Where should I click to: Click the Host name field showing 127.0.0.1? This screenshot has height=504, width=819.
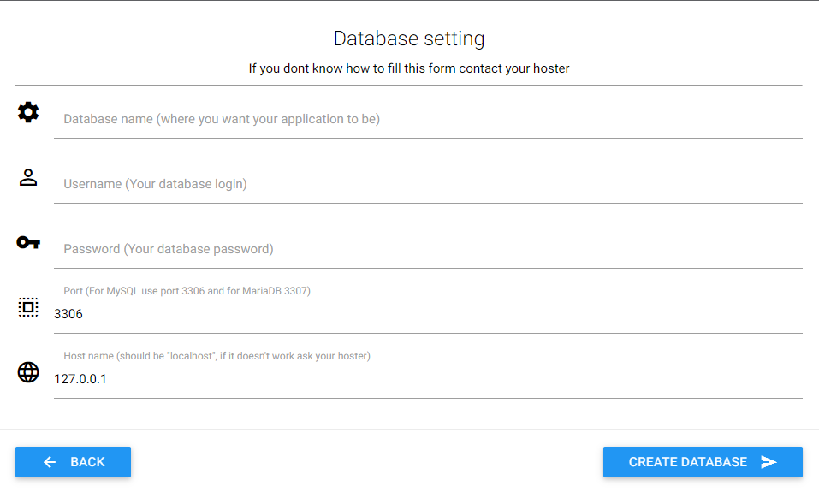pyautogui.click(x=428, y=379)
